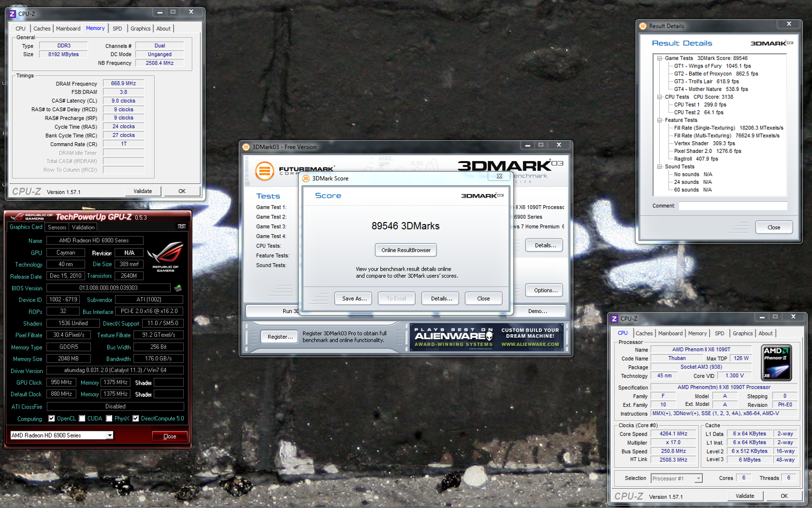
Task: Click the ROG logo in GPU-Z
Action: click(165, 257)
